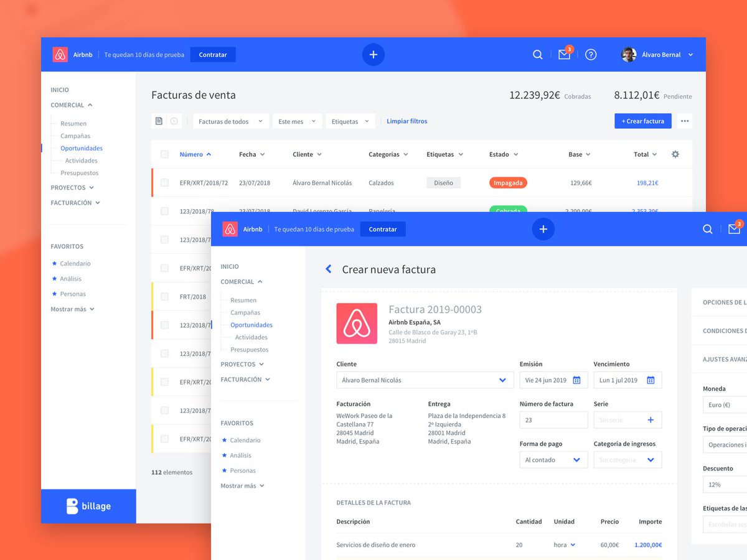Click the Diseño tag in first row

[x=444, y=183]
